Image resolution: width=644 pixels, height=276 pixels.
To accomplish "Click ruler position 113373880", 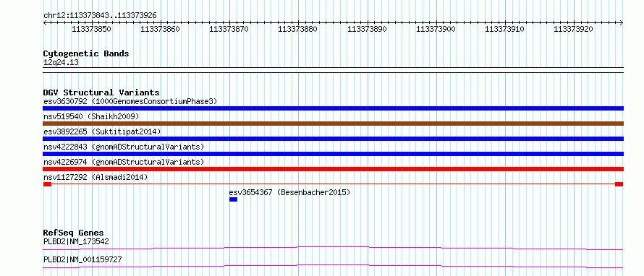I will (x=298, y=29).
